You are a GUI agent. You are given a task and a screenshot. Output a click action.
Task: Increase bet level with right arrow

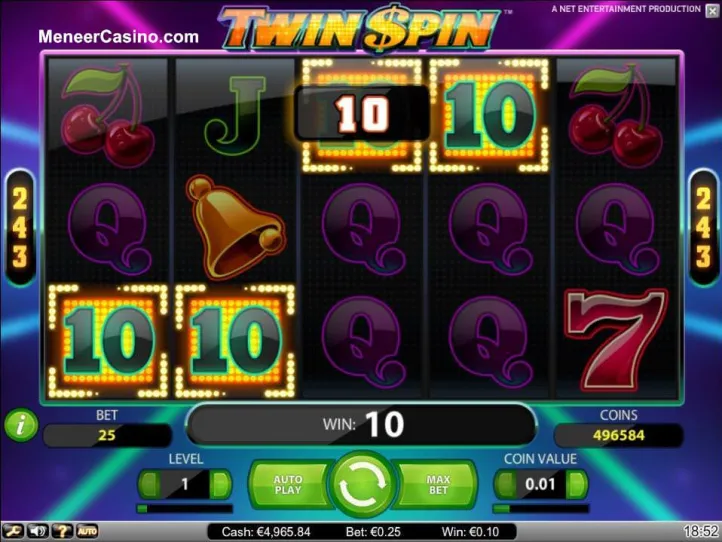(220, 484)
